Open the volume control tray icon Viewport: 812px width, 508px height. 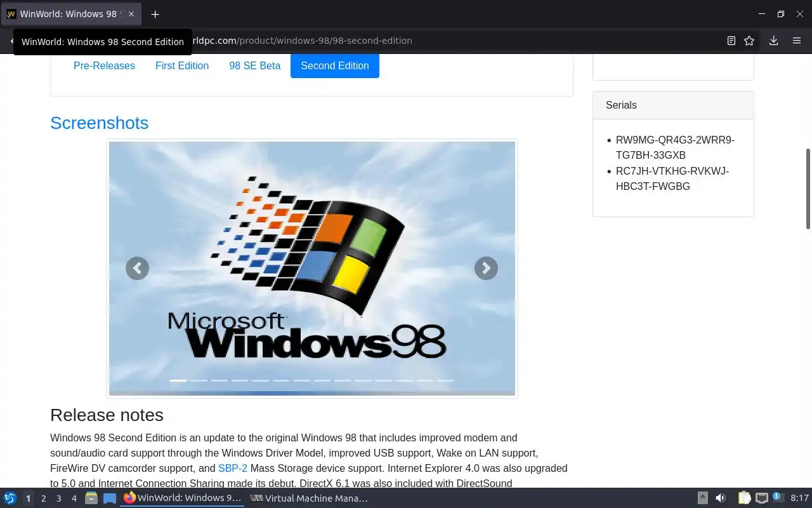tap(720, 498)
